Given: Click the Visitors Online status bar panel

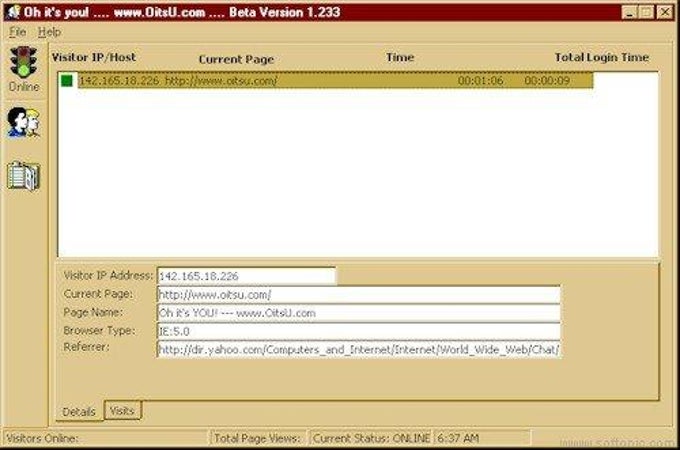Looking at the screenshot, I should [x=106, y=438].
